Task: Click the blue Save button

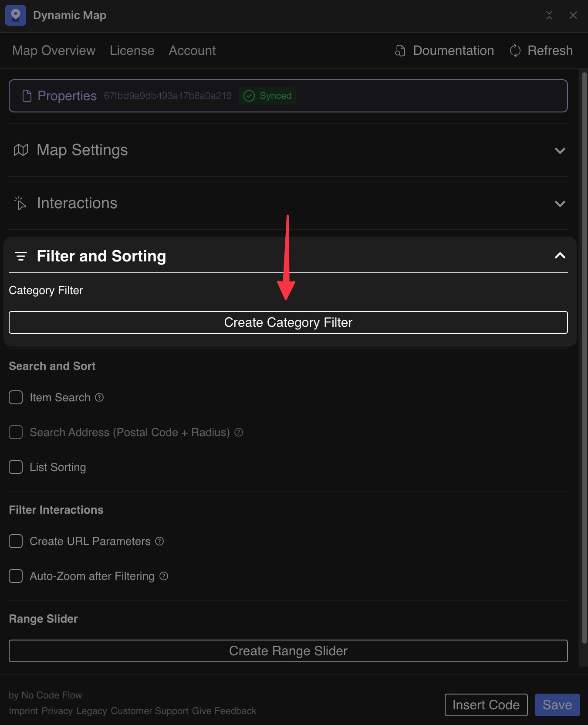Action: [558, 705]
